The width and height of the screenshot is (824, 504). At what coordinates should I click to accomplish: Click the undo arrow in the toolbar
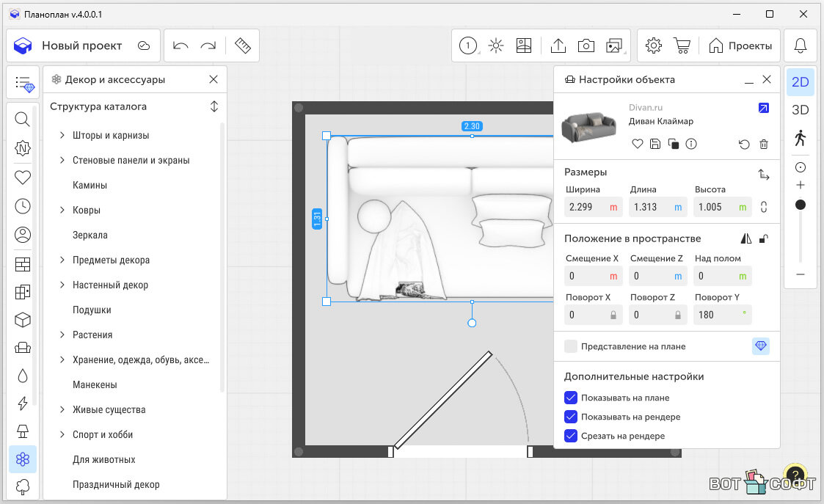(x=181, y=45)
